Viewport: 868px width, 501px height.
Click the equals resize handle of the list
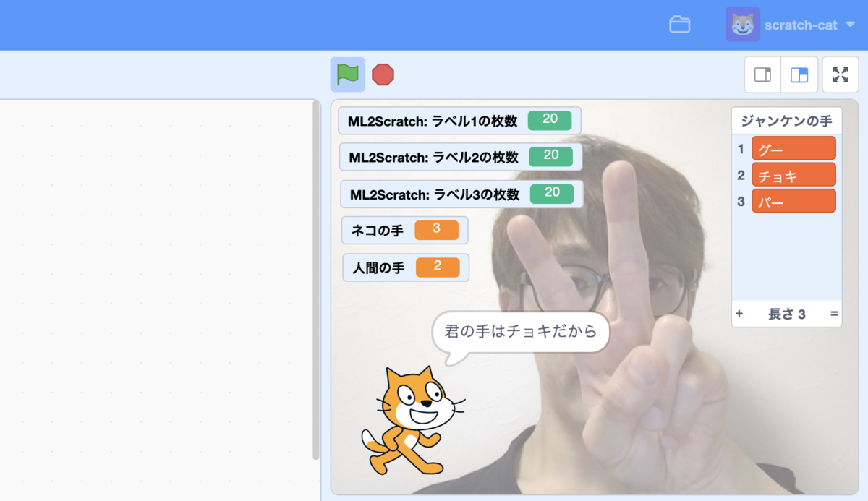834,314
